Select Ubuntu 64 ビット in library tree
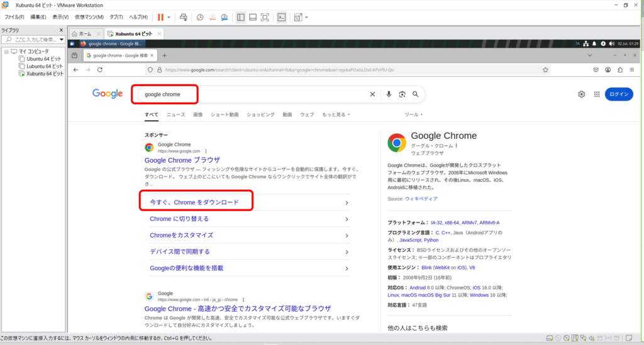Image resolution: width=644 pixels, height=345 pixels. tap(44, 58)
